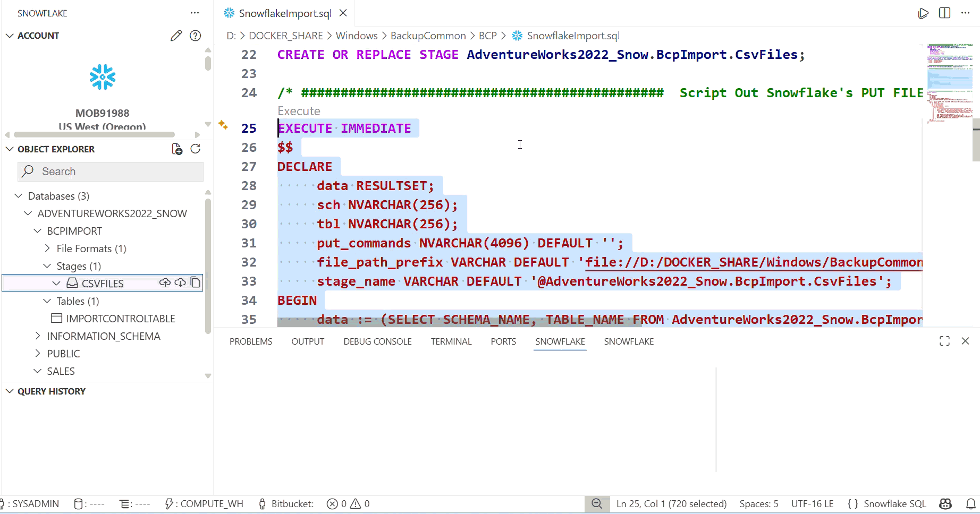The image size is (980, 514).
Task: Click the Execute code lens link
Action: [299, 111]
